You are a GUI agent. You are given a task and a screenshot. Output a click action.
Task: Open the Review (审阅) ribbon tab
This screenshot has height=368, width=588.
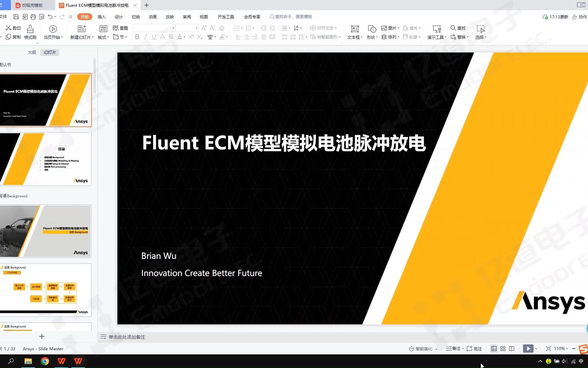186,17
